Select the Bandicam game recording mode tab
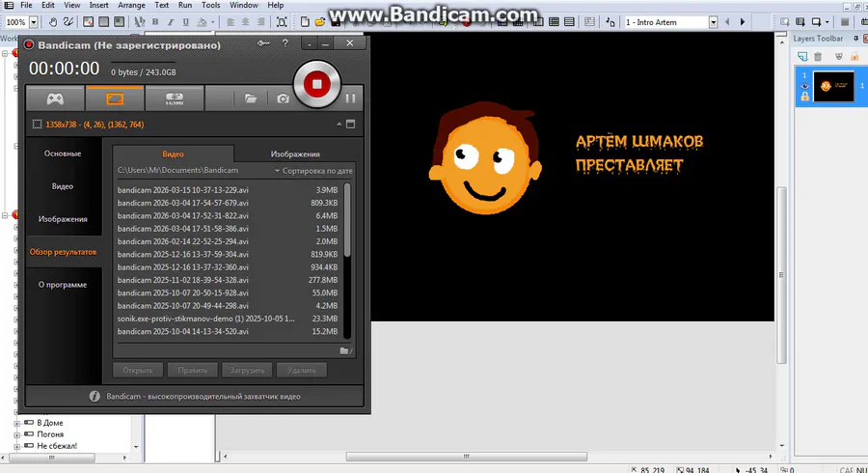868x473 pixels. tap(55, 98)
